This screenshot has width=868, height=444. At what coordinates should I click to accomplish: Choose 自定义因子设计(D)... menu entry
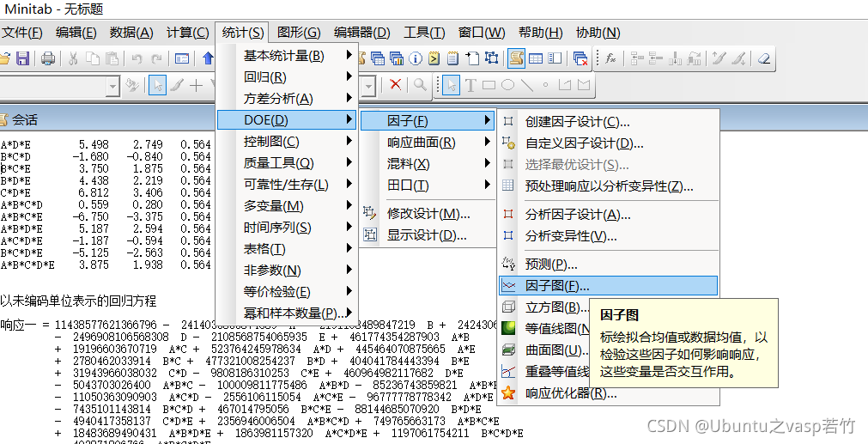click(609, 143)
